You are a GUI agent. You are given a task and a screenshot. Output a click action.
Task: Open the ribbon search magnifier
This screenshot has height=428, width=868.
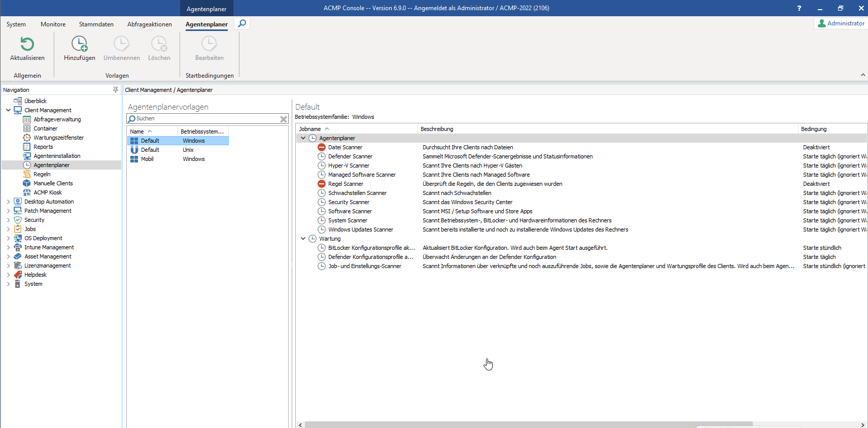pos(242,23)
